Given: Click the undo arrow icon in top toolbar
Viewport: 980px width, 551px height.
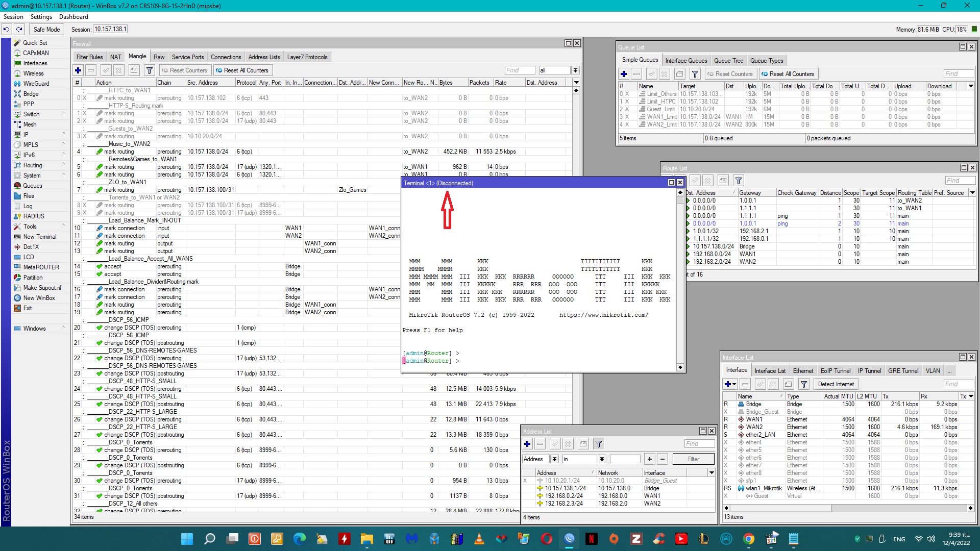Looking at the screenshot, I should (6, 30).
